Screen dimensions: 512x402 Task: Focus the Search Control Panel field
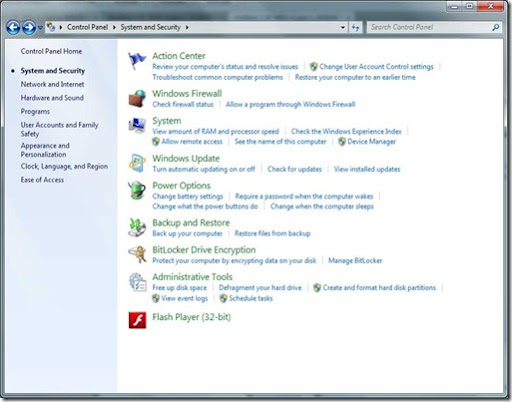point(430,27)
